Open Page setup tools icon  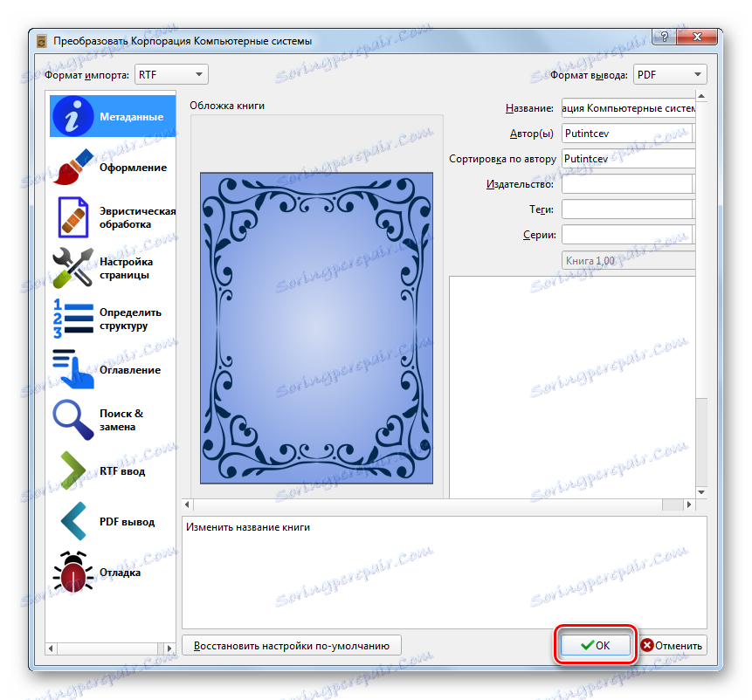click(x=72, y=268)
